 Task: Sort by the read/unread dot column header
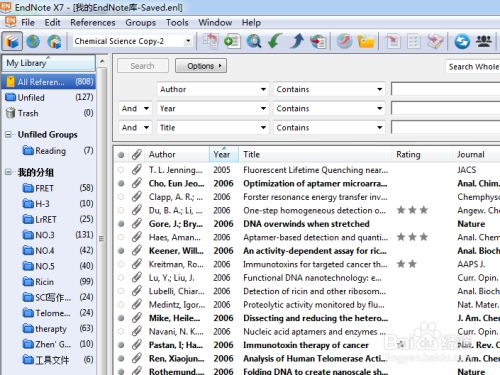click(121, 155)
